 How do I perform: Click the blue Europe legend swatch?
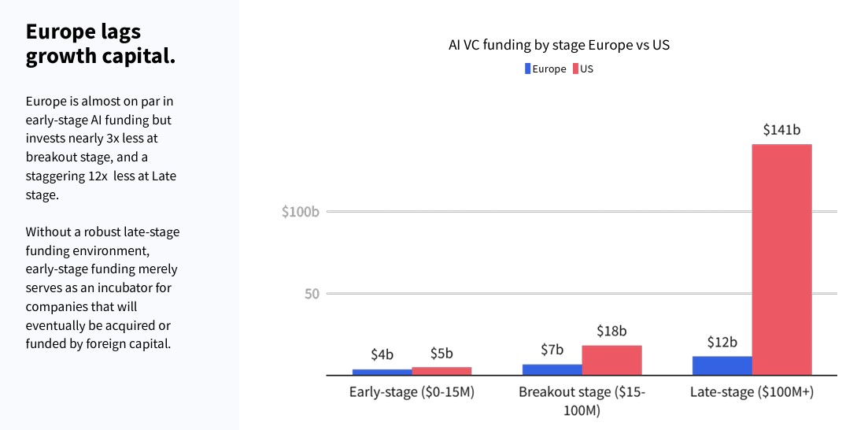point(528,69)
